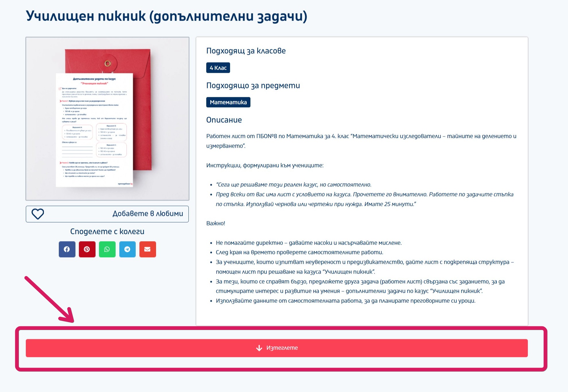Click the Инструкции, формулирани към учениците text
Viewport: 568px width, 392px height.
[x=265, y=165]
